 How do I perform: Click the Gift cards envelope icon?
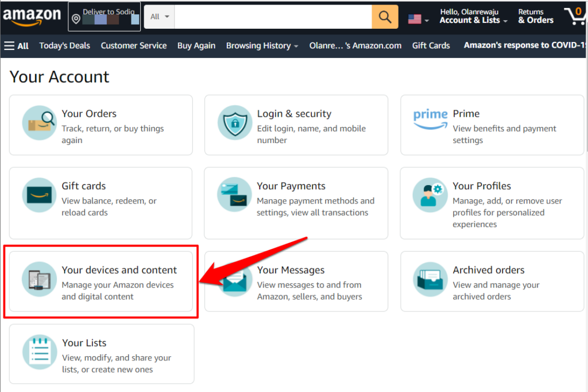click(40, 195)
